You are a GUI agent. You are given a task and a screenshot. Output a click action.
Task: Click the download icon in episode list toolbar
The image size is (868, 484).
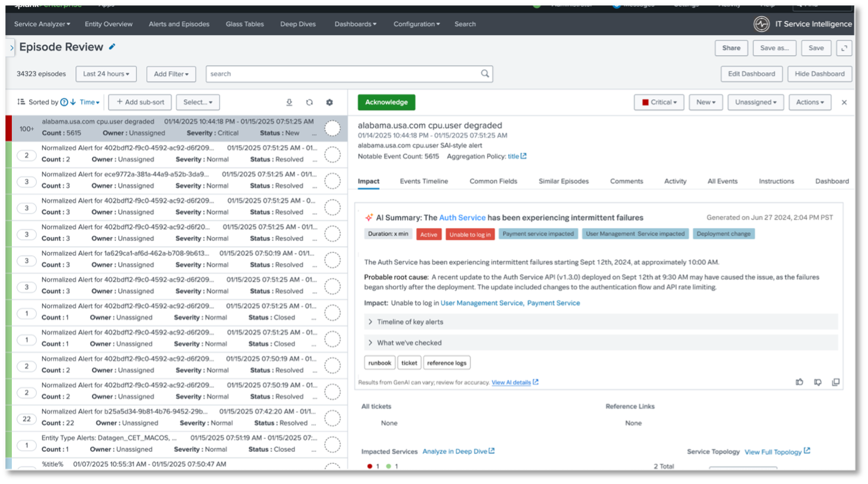click(289, 102)
